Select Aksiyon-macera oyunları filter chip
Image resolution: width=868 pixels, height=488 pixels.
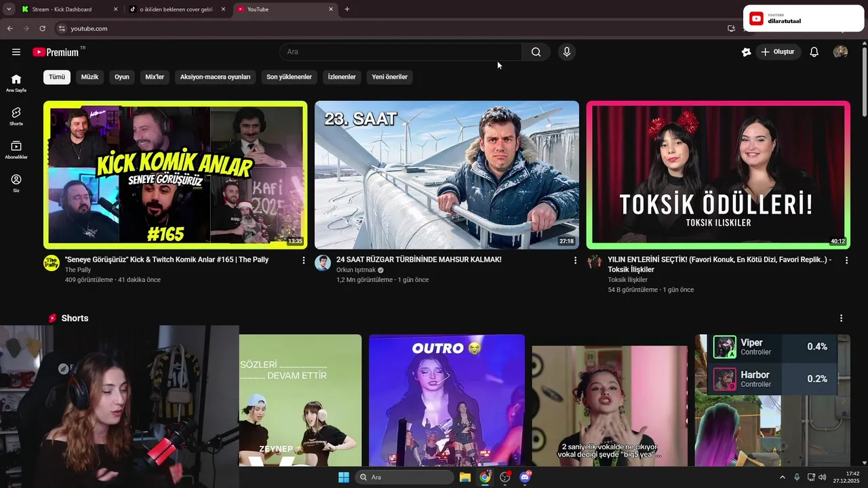pyautogui.click(x=215, y=77)
